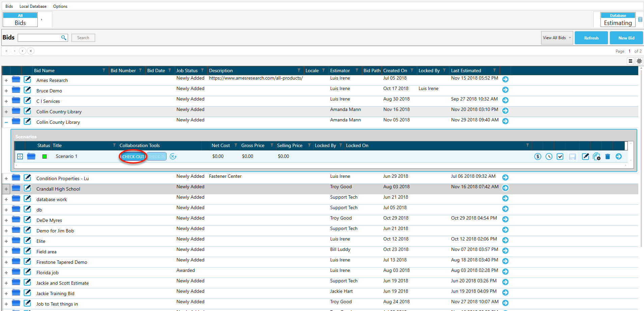Expand the Crandall High School bid row

(6, 189)
